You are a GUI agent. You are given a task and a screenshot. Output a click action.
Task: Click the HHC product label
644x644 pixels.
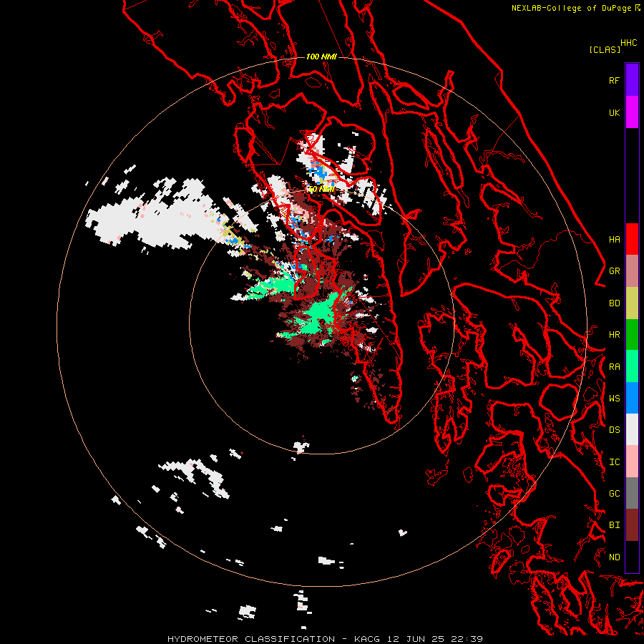pos(628,43)
